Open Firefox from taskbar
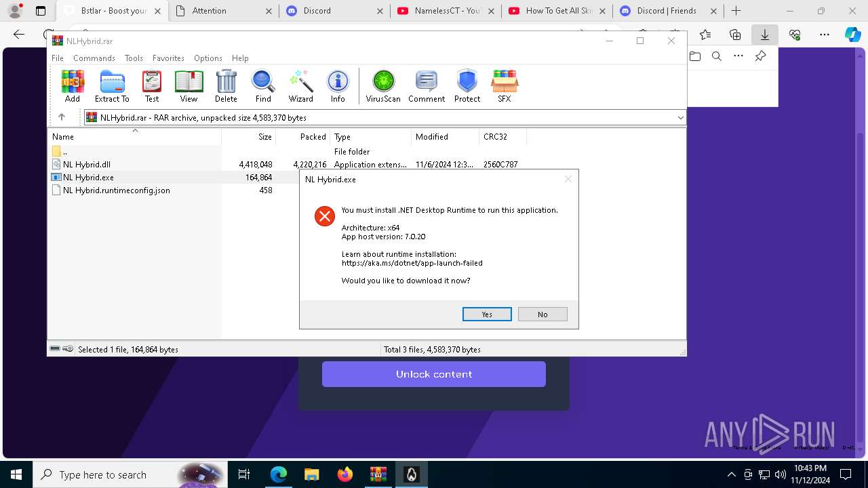Viewport: 868px width, 488px height. 345,474
